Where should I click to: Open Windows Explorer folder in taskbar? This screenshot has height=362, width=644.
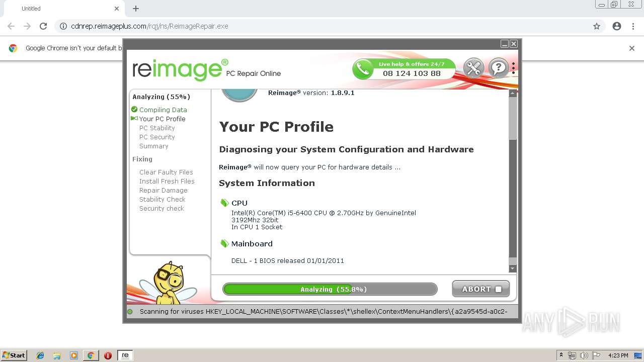click(x=57, y=355)
